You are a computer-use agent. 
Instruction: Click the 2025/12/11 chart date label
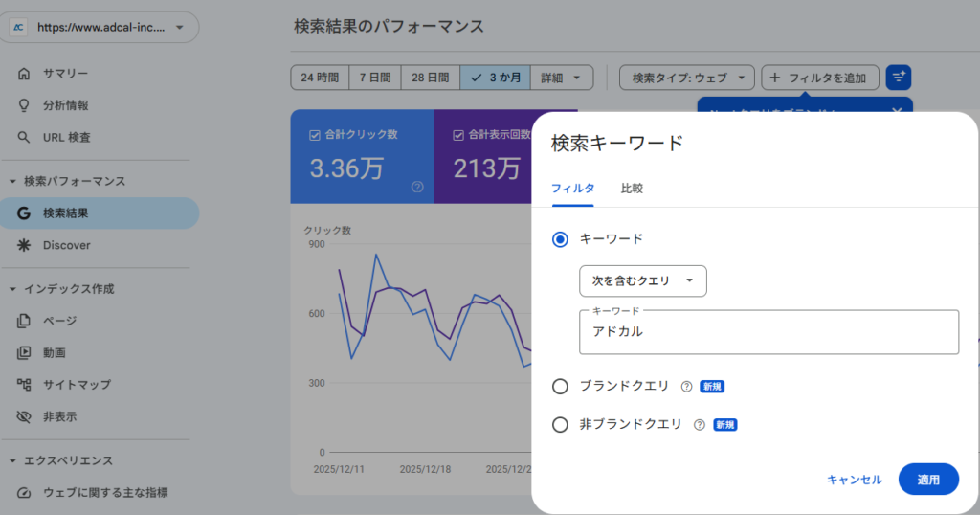[339, 469]
